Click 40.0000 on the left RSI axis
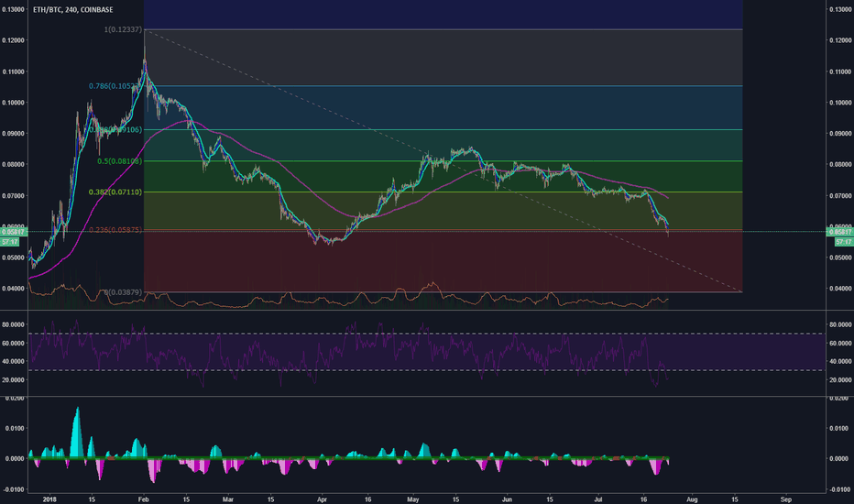 coord(13,361)
